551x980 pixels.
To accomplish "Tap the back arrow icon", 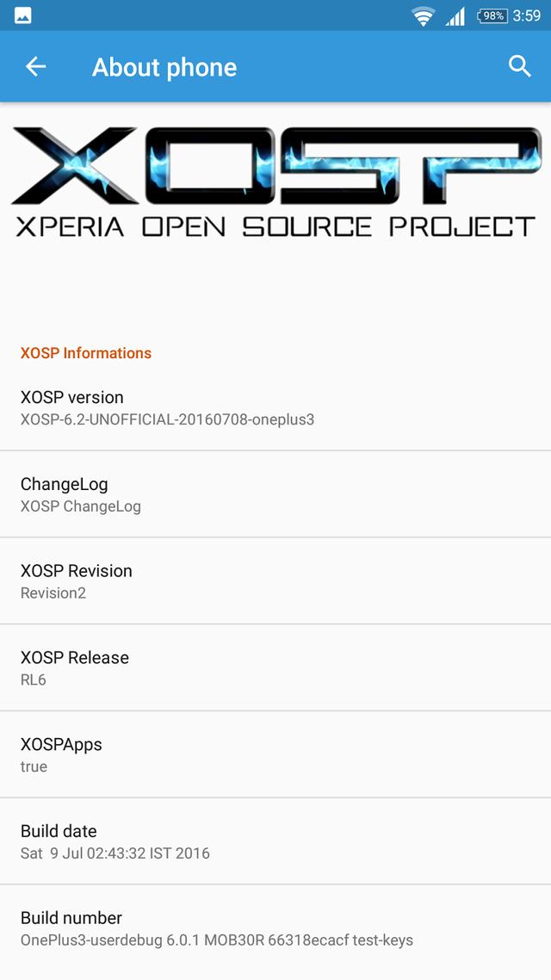I will (x=35, y=66).
